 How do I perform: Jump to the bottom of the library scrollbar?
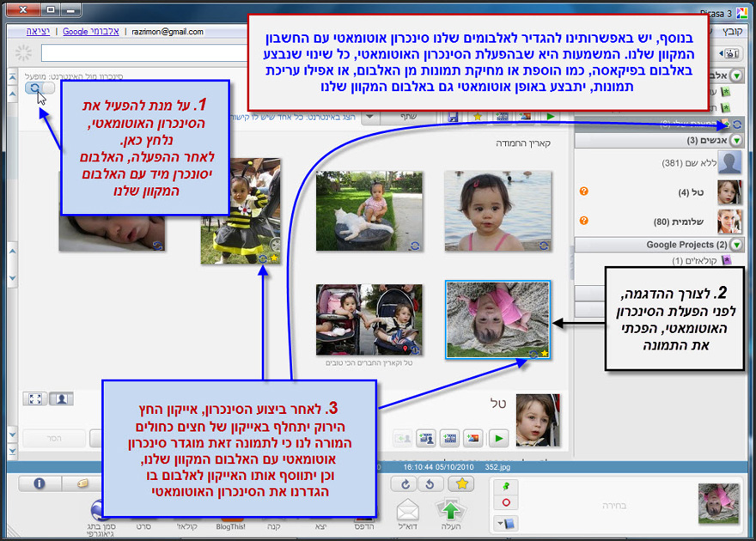pos(13,451)
